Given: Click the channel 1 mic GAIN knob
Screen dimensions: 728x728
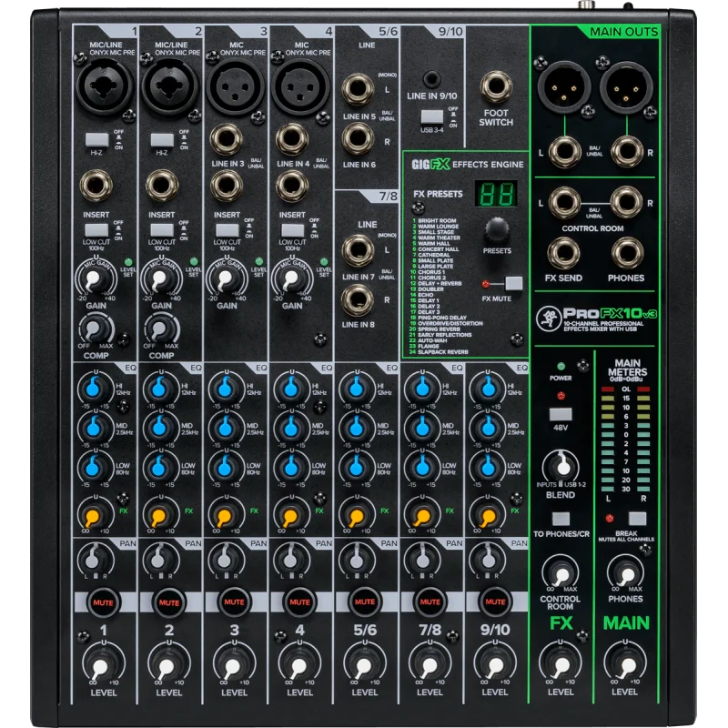Looking at the screenshot, I should 96,279.
